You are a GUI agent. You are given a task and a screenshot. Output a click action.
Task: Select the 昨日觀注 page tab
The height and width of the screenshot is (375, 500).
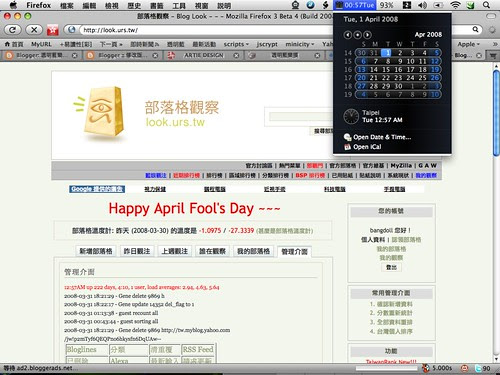pos(137,251)
